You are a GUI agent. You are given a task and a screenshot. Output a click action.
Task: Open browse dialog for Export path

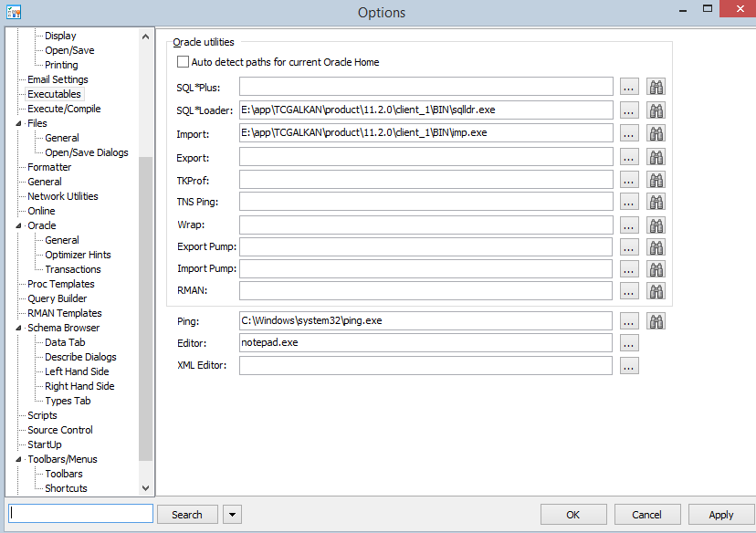pyautogui.click(x=629, y=157)
